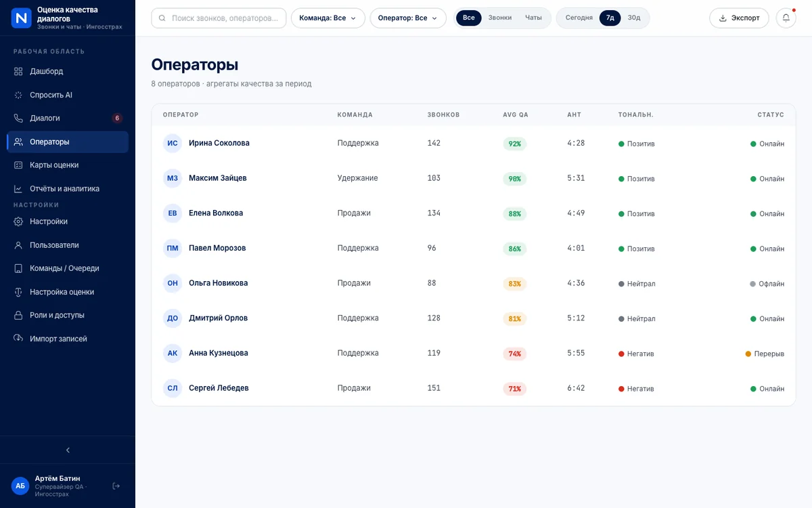Click the 92% QA badge
This screenshot has height=508, width=812.
pos(515,144)
